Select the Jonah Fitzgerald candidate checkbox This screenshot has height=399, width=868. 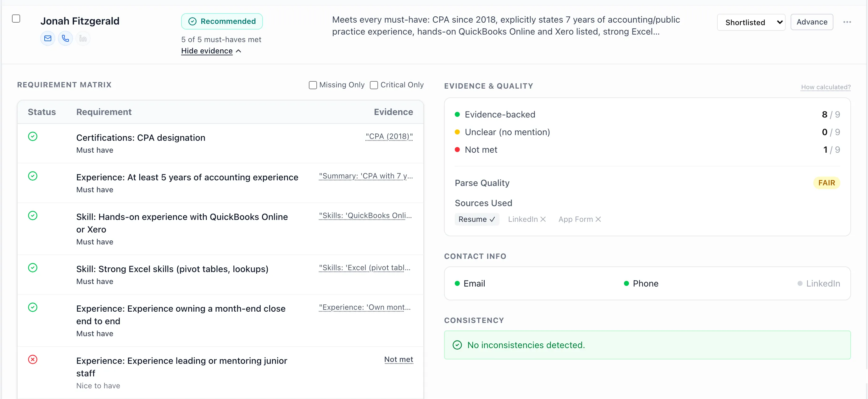[16, 19]
